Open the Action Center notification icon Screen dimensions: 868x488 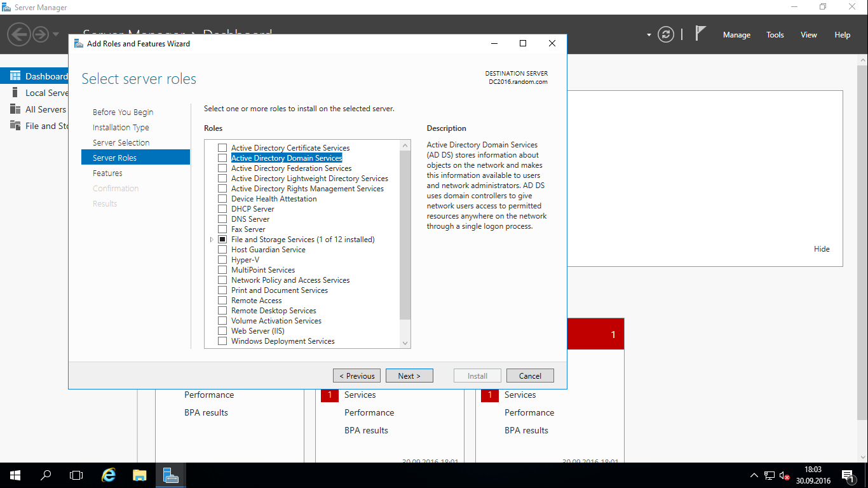pyautogui.click(x=847, y=475)
